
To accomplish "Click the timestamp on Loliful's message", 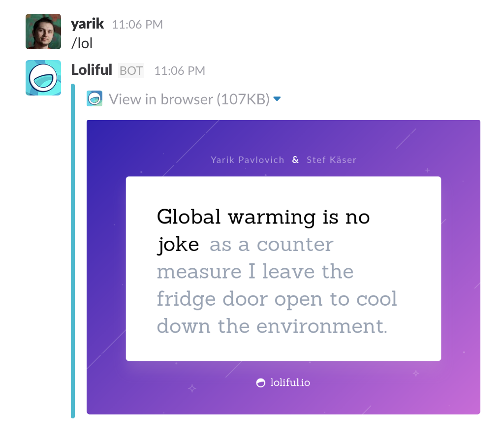I will click(x=179, y=70).
